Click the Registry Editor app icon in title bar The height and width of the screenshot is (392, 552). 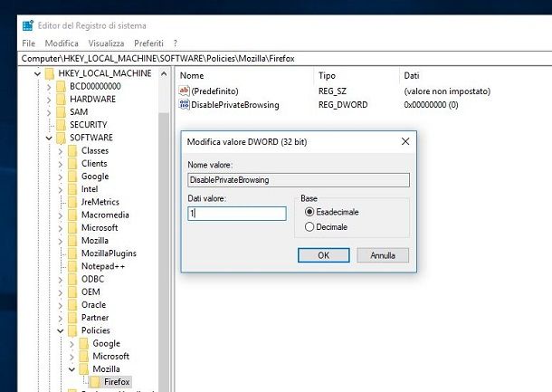[28, 25]
